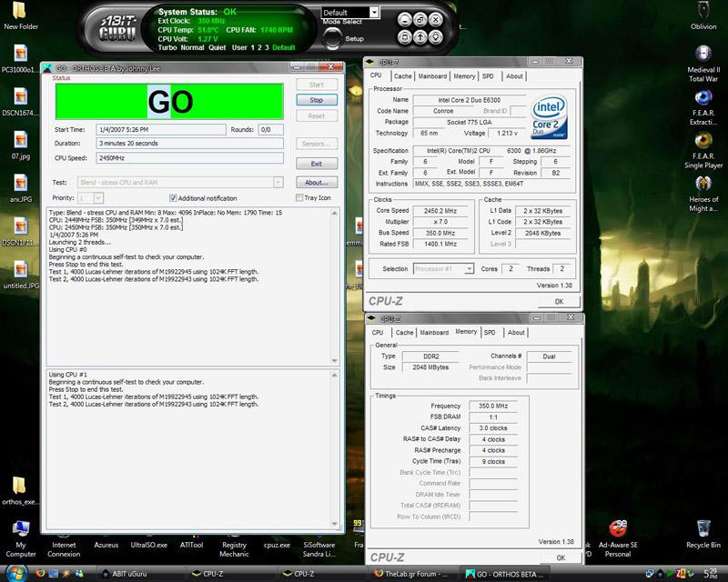Open F.E.A.R. Single Player shortcut

tap(703, 151)
